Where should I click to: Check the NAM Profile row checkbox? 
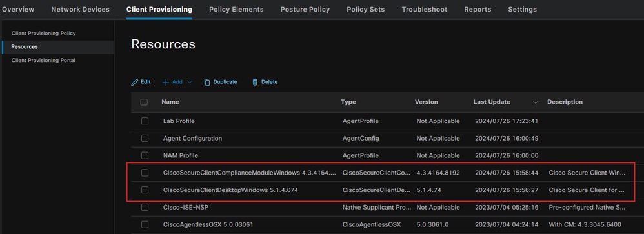pos(145,155)
